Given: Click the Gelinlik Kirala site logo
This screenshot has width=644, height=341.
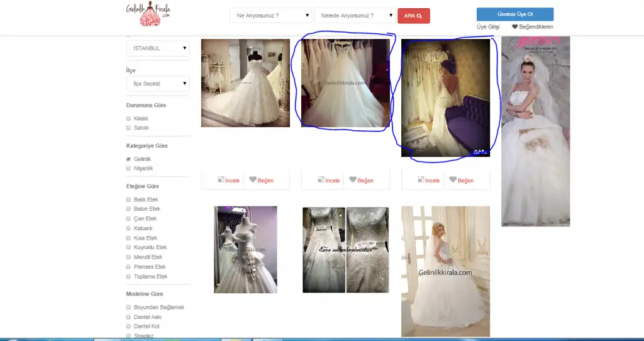Looking at the screenshot, I should click(148, 14).
